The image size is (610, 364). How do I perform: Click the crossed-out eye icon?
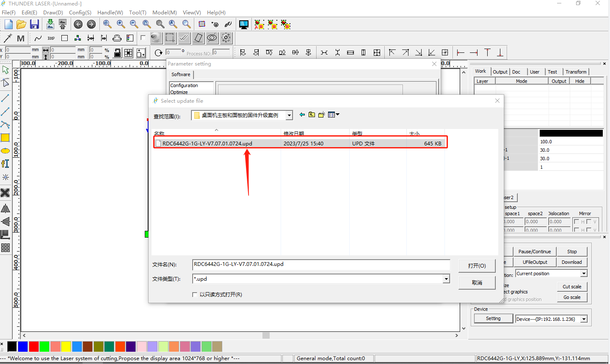tap(212, 38)
